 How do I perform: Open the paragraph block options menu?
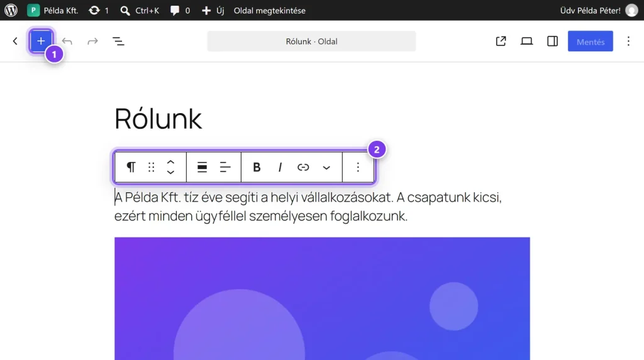tap(358, 167)
